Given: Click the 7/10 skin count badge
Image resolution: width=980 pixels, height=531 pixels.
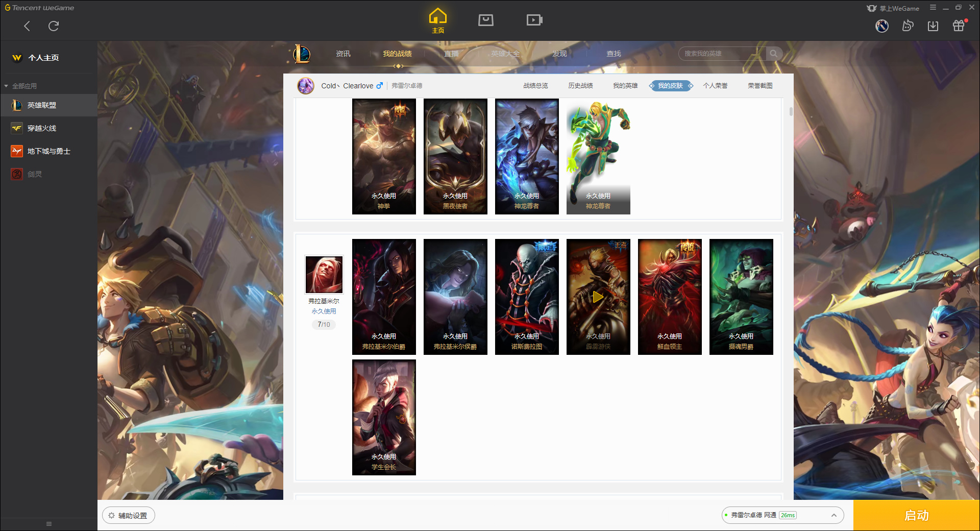Looking at the screenshot, I should click(324, 324).
